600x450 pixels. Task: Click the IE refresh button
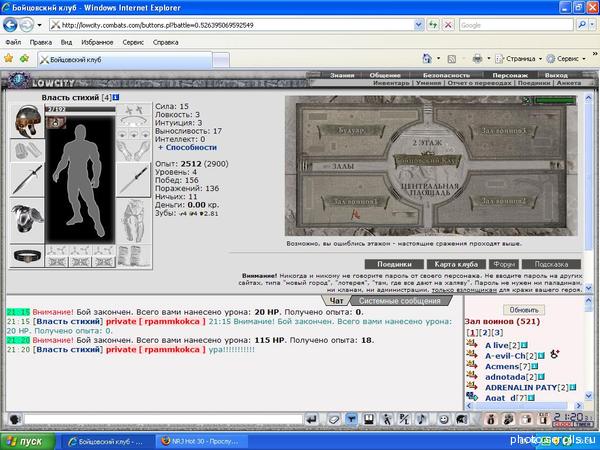[x=433, y=25]
